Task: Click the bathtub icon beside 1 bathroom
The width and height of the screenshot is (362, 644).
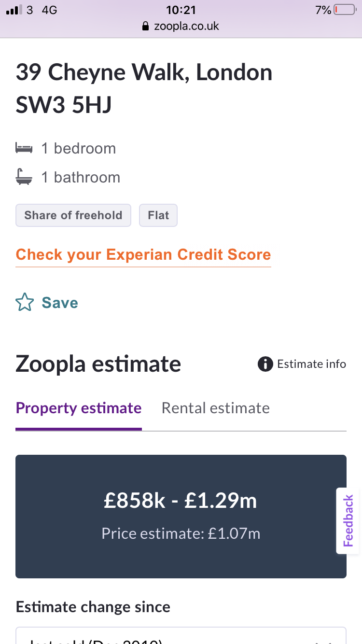Action: 24,177
